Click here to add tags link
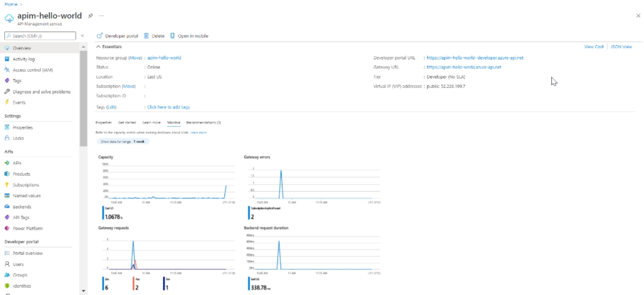 pos(169,107)
